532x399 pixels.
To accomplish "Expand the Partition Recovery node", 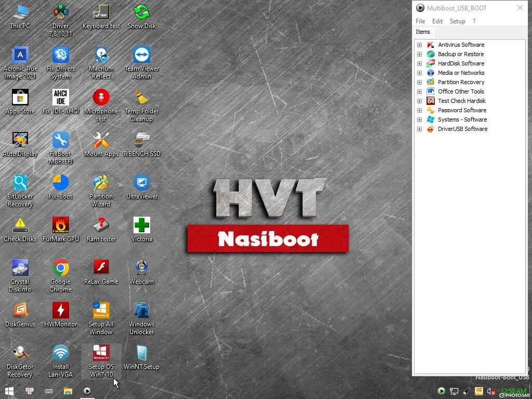I will (419, 82).
